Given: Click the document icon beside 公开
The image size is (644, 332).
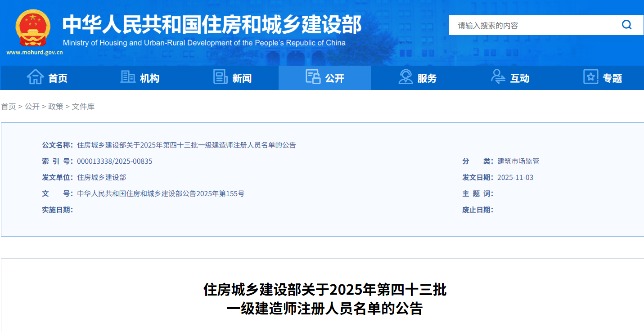Looking at the screenshot, I should click(x=313, y=77).
